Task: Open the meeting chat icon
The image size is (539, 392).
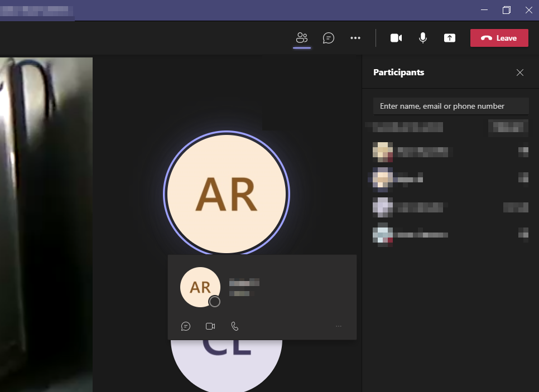Action: pos(328,38)
